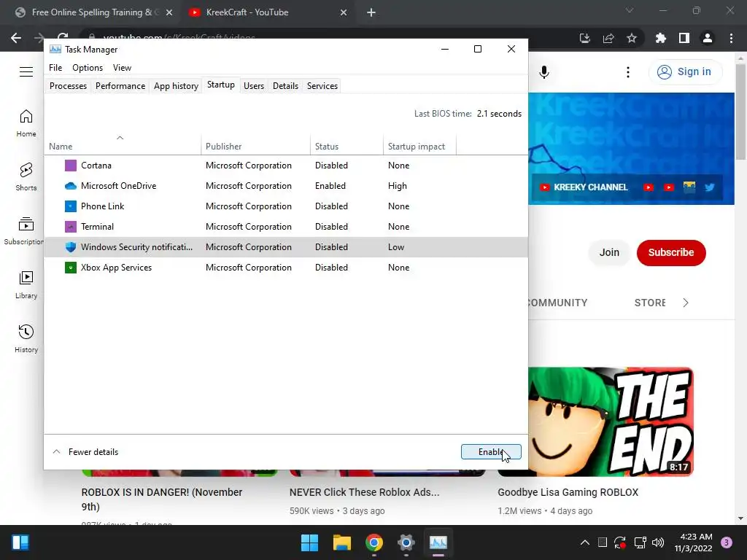Open YouTube Shorts from sidebar
Screen dimensions: 747x560
click(x=26, y=176)
